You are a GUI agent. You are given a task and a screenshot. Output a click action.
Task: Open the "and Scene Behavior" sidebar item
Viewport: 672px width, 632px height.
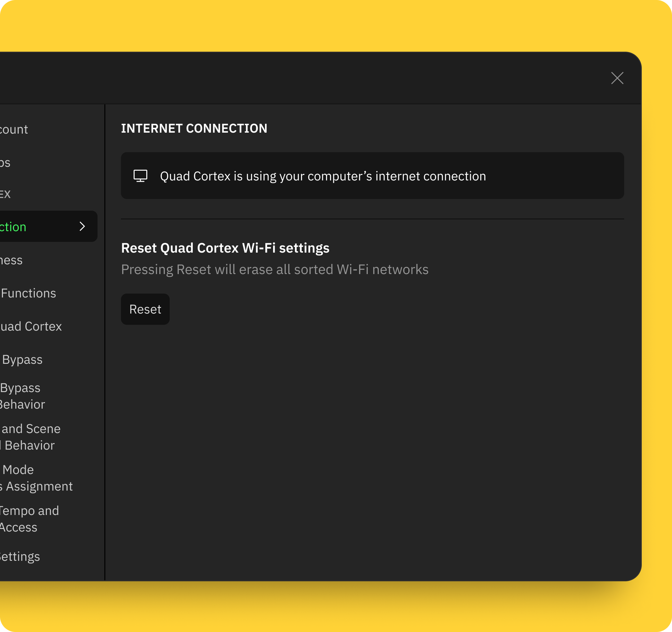31,437
